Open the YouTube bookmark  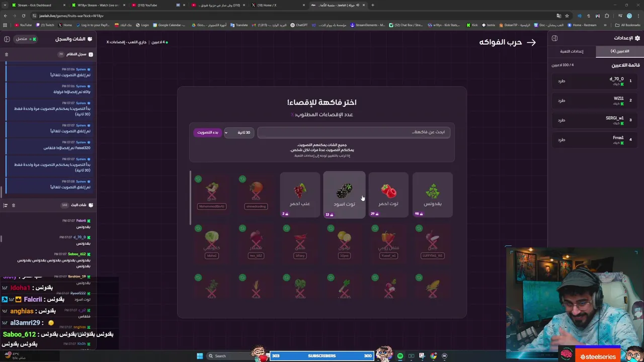tap(23, 25)
